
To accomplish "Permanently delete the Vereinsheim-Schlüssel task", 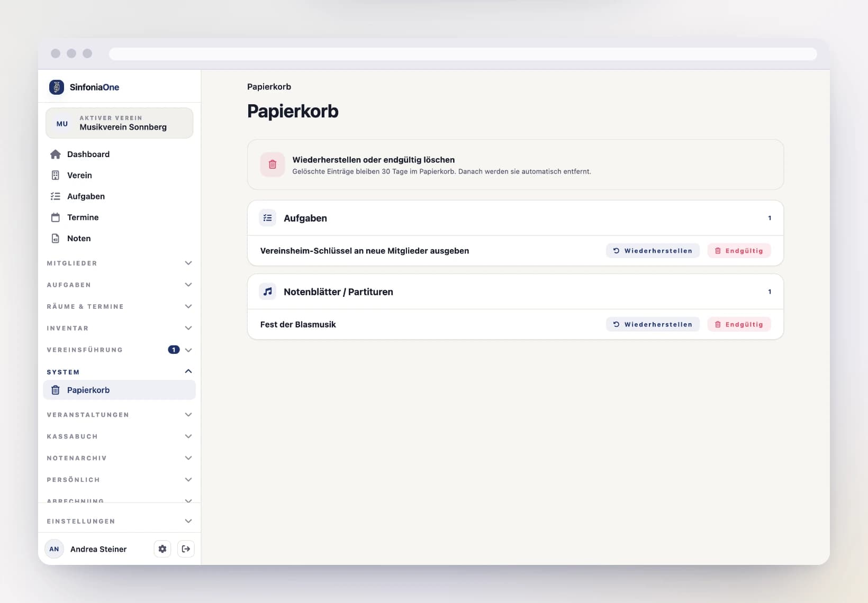I will pyautogui.click(x=739, y=251).
